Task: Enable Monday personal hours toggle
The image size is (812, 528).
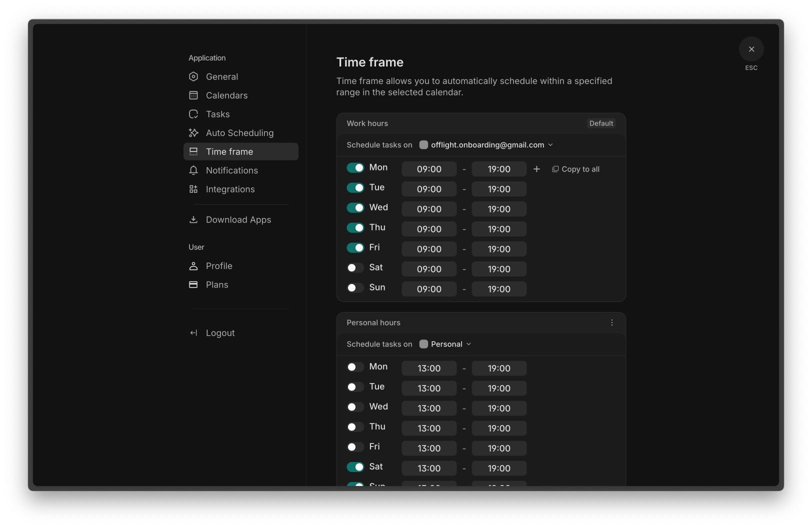Action: tap(355, 367)
